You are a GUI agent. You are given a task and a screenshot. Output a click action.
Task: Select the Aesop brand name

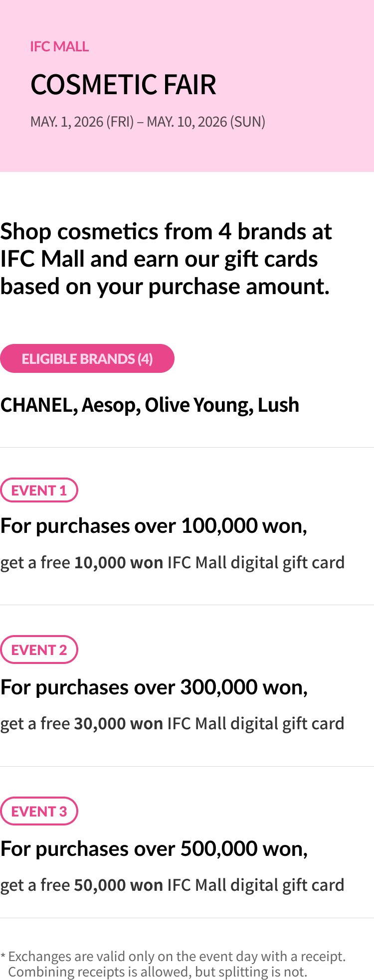click(110, 405)
